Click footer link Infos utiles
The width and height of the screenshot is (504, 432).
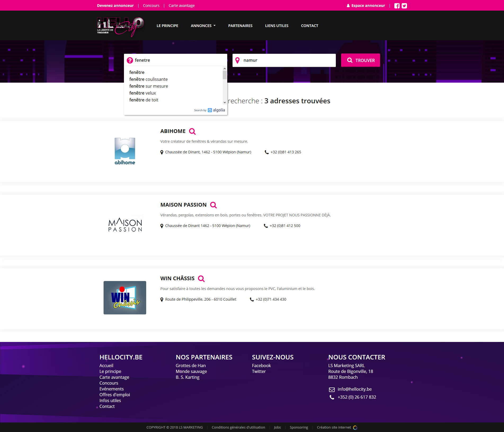point(110,400)
